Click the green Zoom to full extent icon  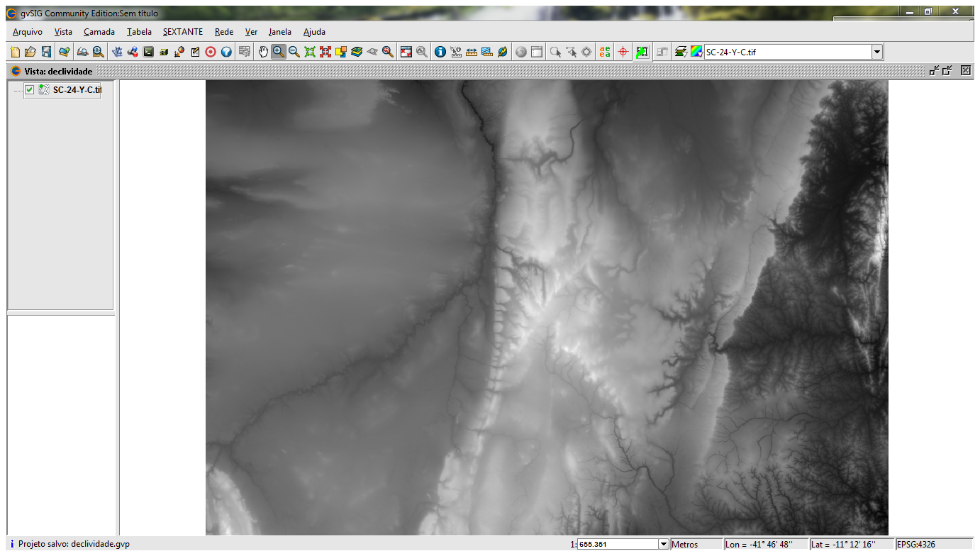tap(310, 52)
